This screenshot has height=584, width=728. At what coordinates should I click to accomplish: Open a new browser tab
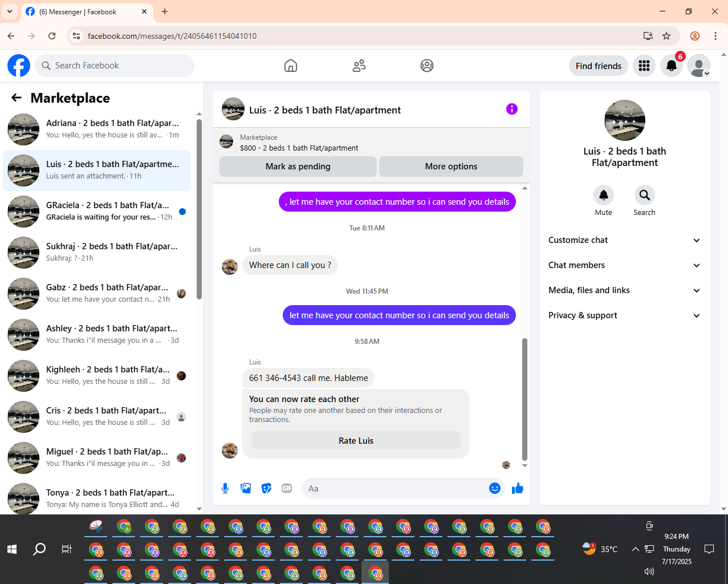tap(165, 11)
